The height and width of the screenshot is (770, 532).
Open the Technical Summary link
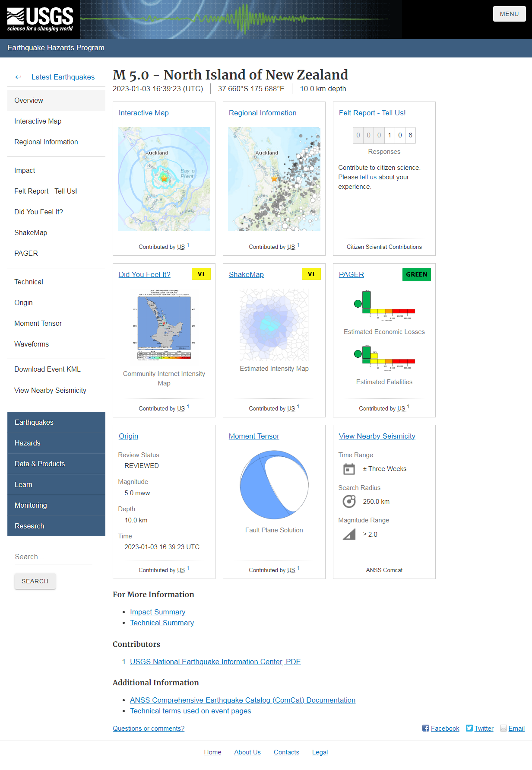tap(162, 623)
